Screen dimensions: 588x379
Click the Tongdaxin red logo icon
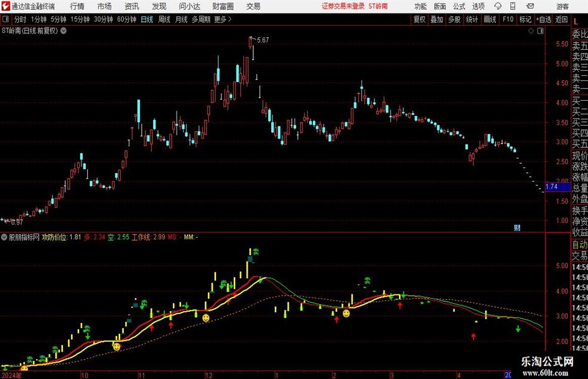click(6, 6)
